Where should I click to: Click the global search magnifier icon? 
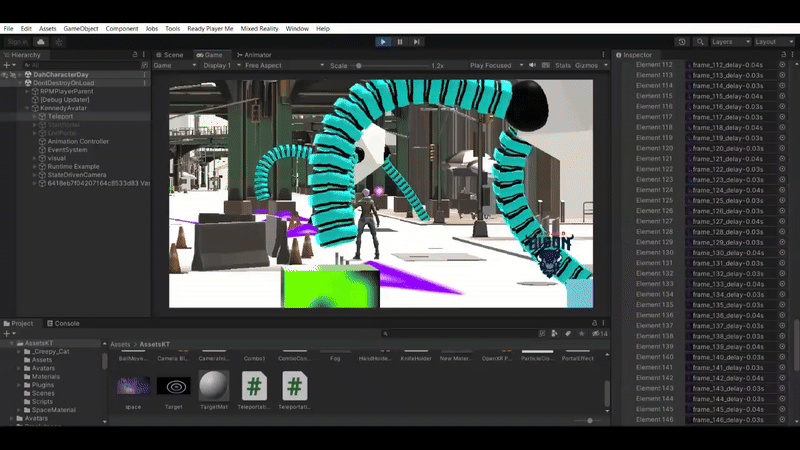700,42
